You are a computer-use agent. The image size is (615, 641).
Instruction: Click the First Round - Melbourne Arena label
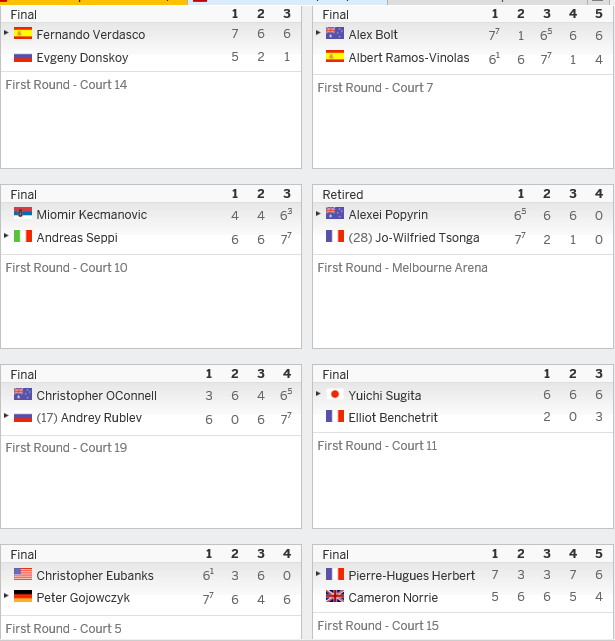pos(402,268)
